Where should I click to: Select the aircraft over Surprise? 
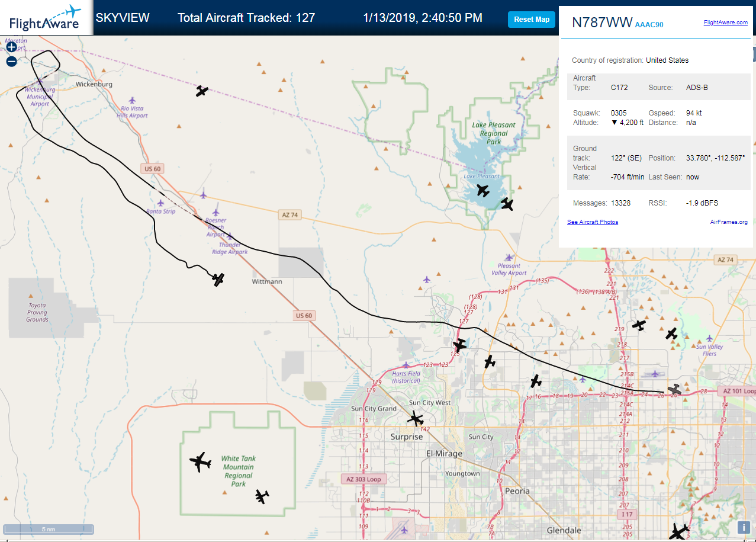[x=416, y=419]
